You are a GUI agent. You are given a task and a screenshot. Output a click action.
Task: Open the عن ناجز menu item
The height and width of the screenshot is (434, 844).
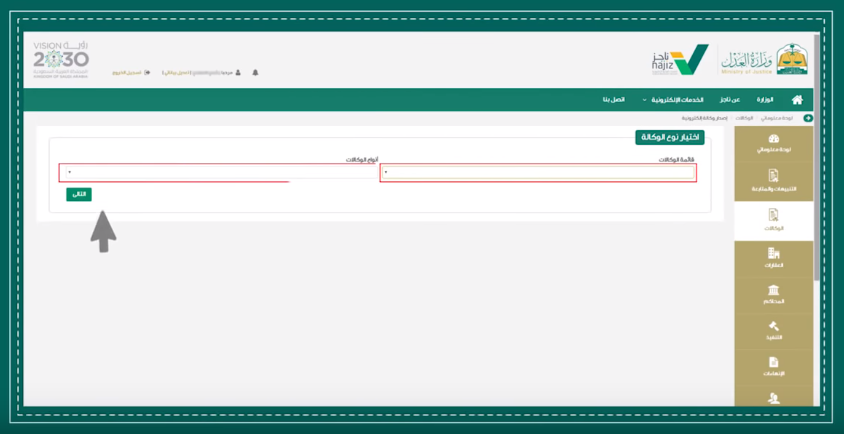[x=730, y=100]
